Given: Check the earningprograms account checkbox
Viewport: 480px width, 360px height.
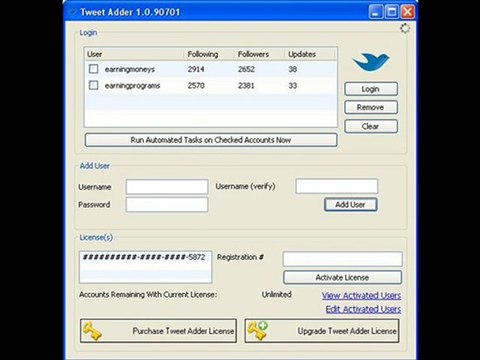Looking at the screenshot, I should [x=94, y=85].
